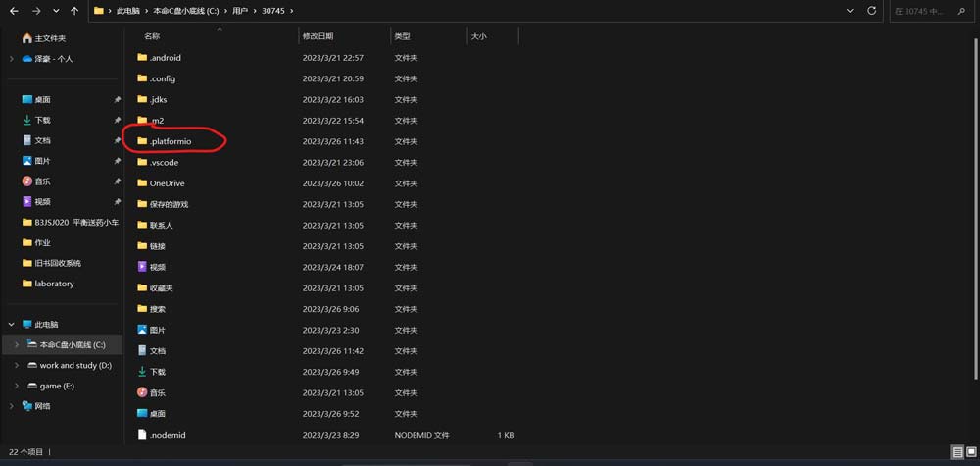Go up one folder level
The height and width of the screenshot is (466, 980).
pyautogui.click(x=74, y=11)
